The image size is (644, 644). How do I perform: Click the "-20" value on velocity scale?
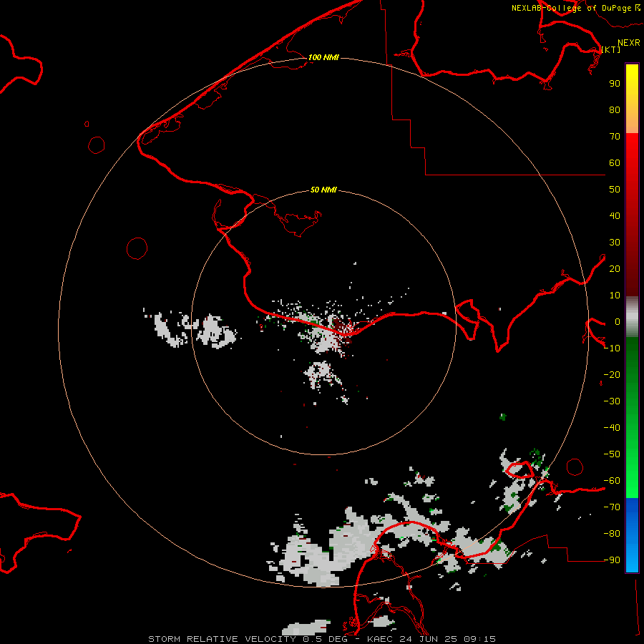point(612,374)
